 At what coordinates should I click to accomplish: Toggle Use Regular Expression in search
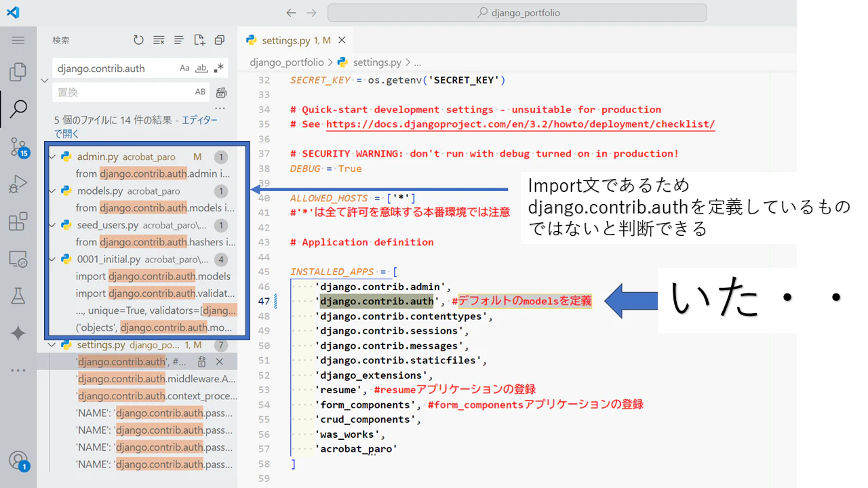(x=218, y=68)
